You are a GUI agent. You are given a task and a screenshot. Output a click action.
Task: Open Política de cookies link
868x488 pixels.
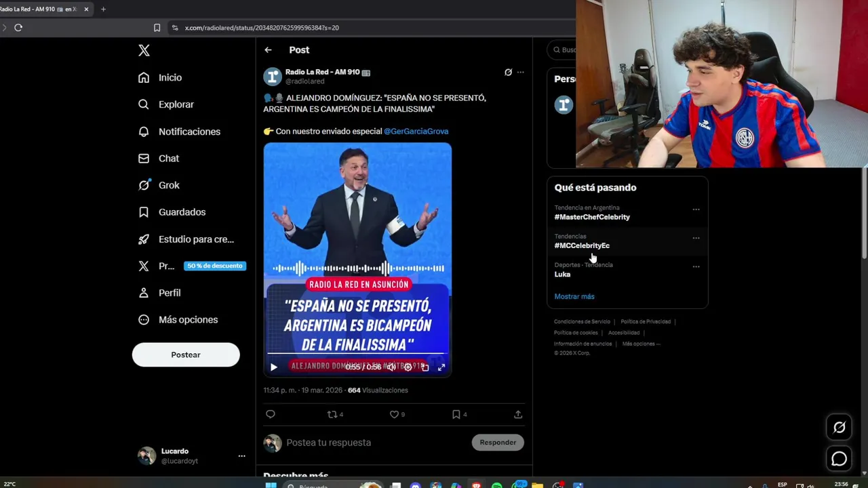click(576, 333)
